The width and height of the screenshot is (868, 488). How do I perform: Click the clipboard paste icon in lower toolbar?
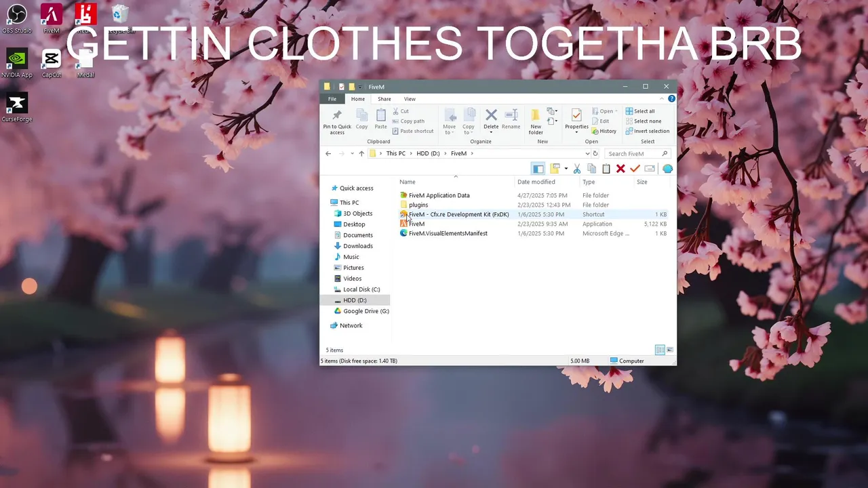click(x=606, y=169)
